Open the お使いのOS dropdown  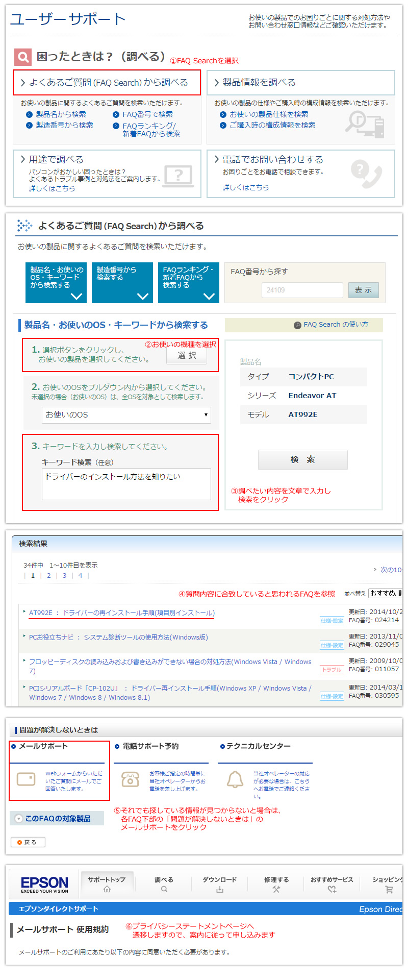(126, 415)
